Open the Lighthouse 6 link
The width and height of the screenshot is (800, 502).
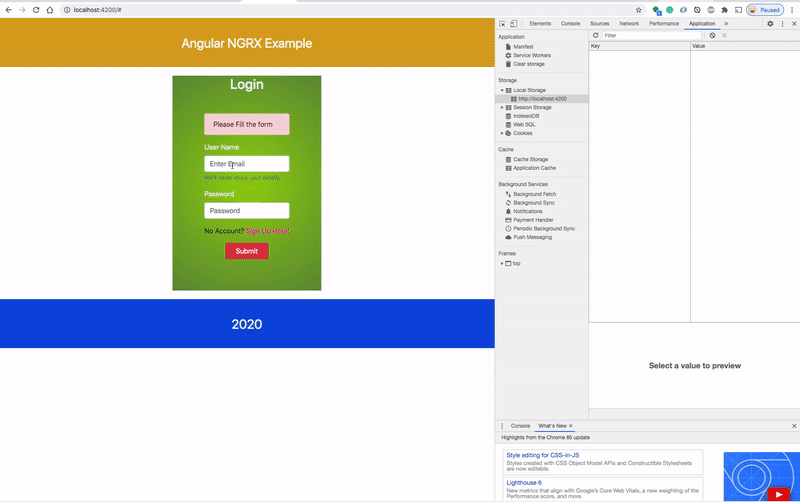(x=524, y=483)
